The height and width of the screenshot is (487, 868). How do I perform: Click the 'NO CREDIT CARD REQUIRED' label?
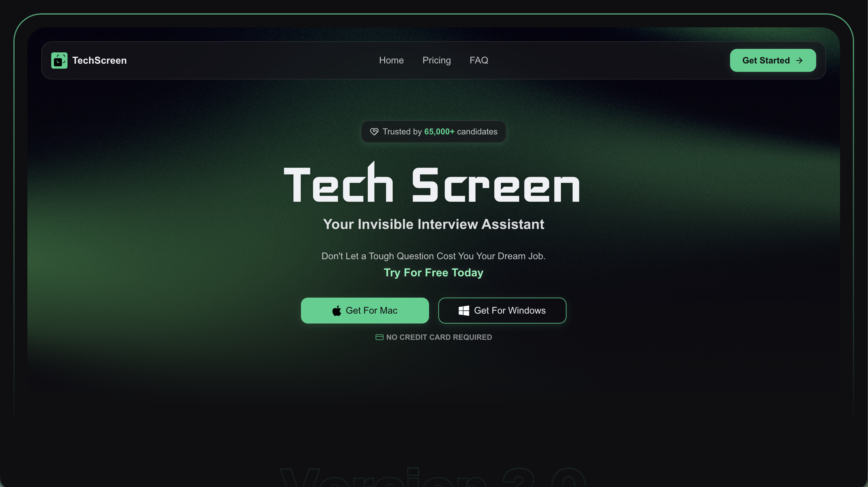coord(439,337)
